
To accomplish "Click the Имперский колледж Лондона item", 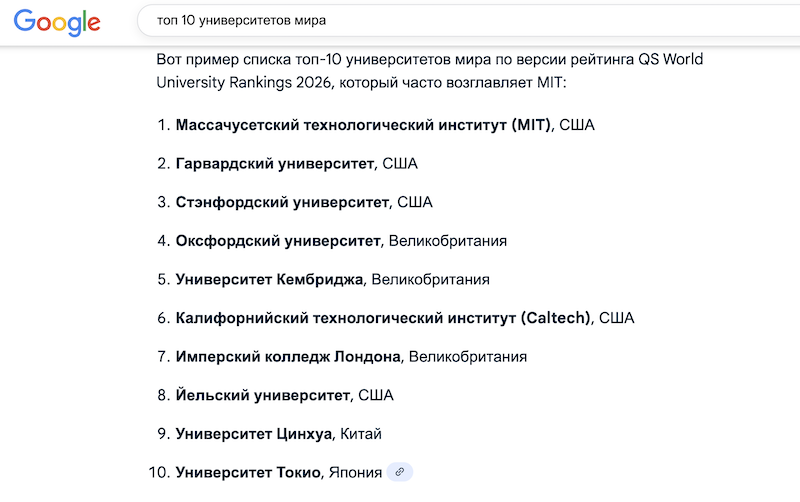I will pyautogui.click(x=288, y=357).
